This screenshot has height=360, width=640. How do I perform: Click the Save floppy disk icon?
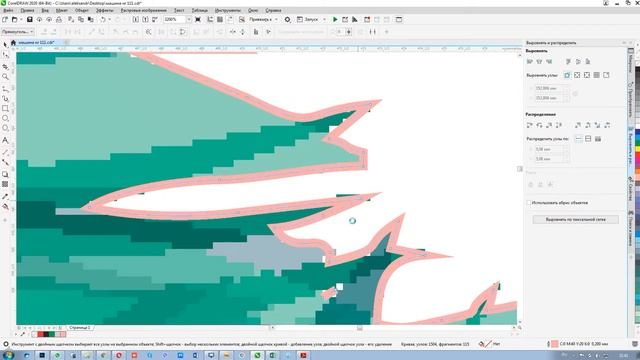tap(29, 19)
